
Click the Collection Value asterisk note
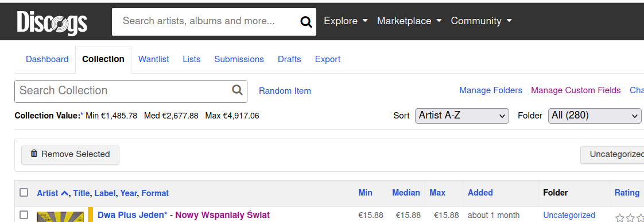[82, 114]
